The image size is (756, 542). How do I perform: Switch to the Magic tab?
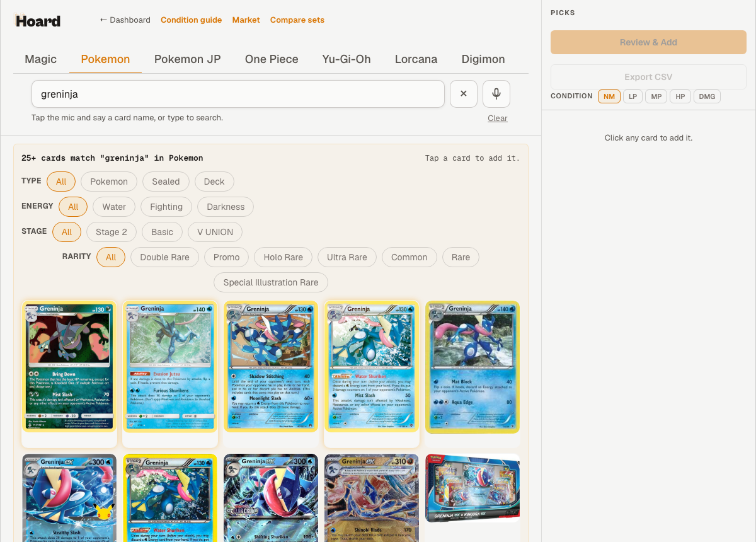pyautogui.click(x=40, y=59)
